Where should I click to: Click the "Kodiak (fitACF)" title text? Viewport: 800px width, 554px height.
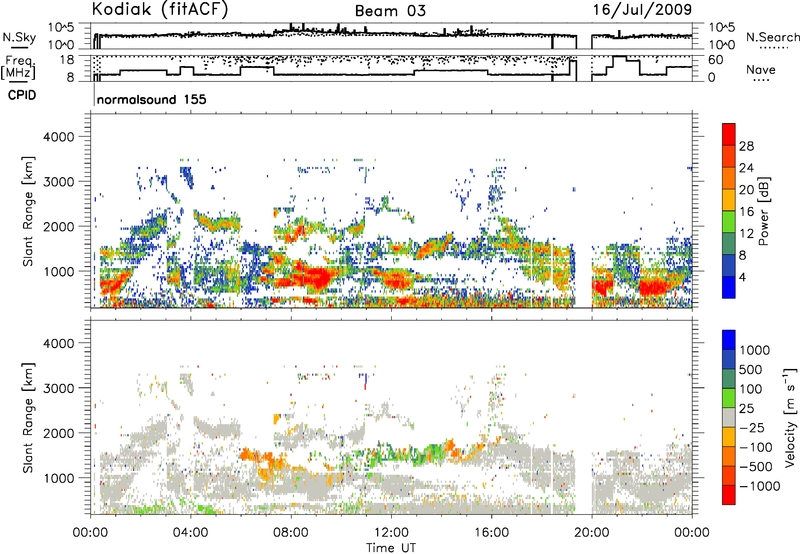tap(160, 9)
